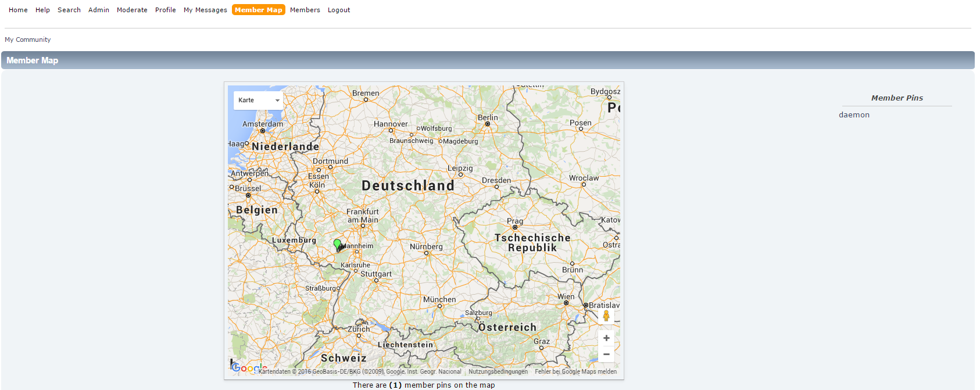Click Fehler bei Google Maps melden
The width and height of the screenshot is (980, 390).
tap(575, 372)
